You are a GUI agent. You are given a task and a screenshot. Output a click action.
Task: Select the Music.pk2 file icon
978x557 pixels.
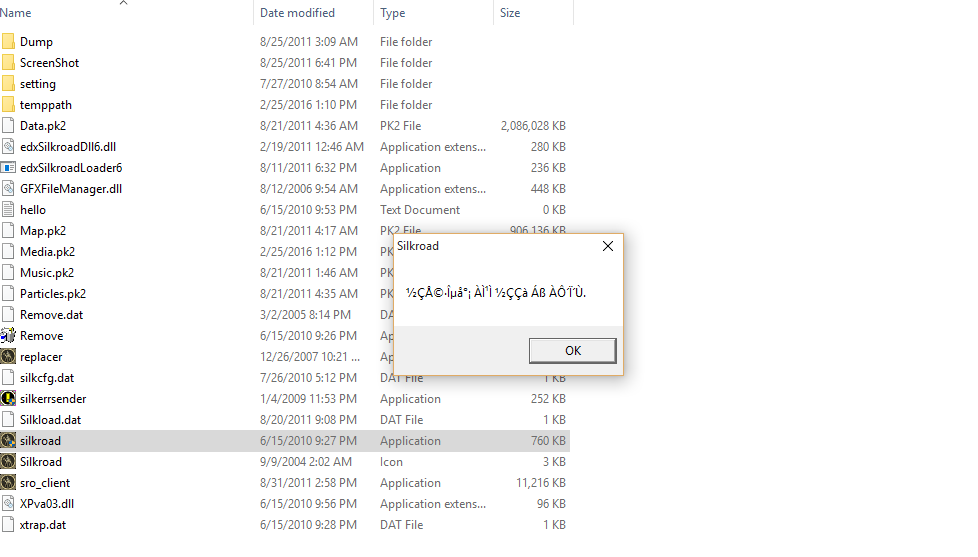tap(8, 273)
